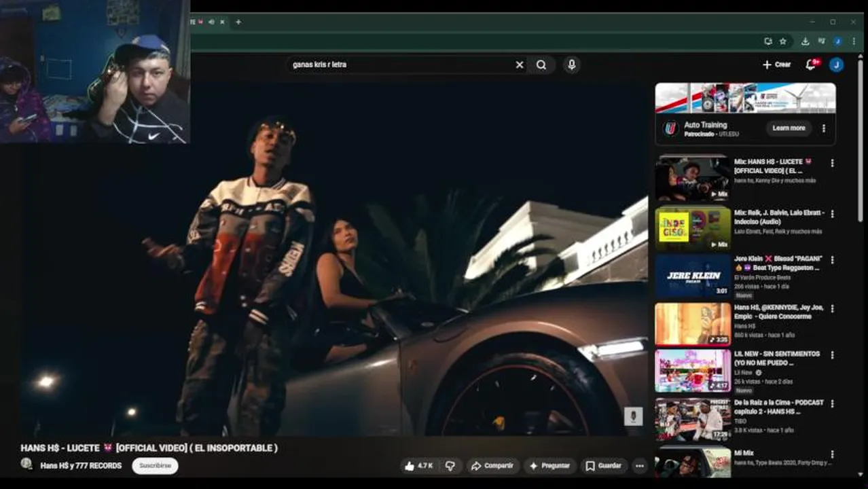Open the notifications bell
The height and width of the screenshot is (489, 868).
810,65
